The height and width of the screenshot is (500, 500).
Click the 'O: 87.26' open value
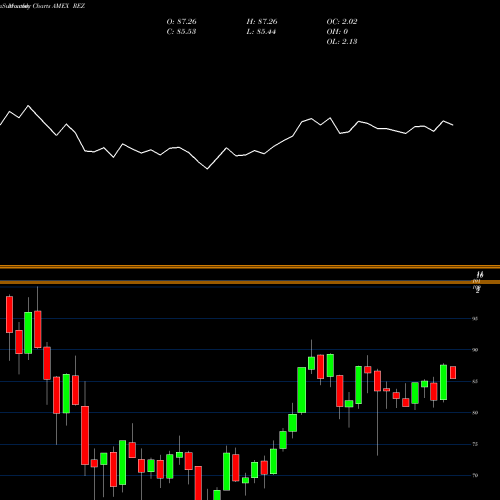point(181,22)
